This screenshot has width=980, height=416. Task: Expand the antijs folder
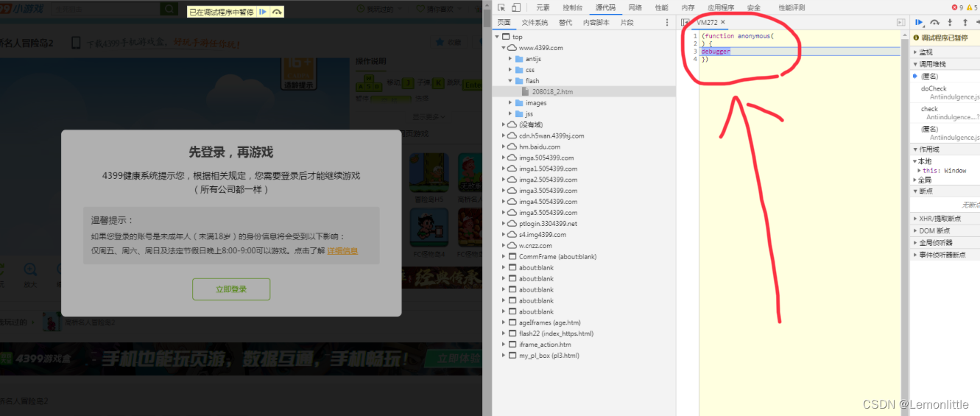(510, 59)
